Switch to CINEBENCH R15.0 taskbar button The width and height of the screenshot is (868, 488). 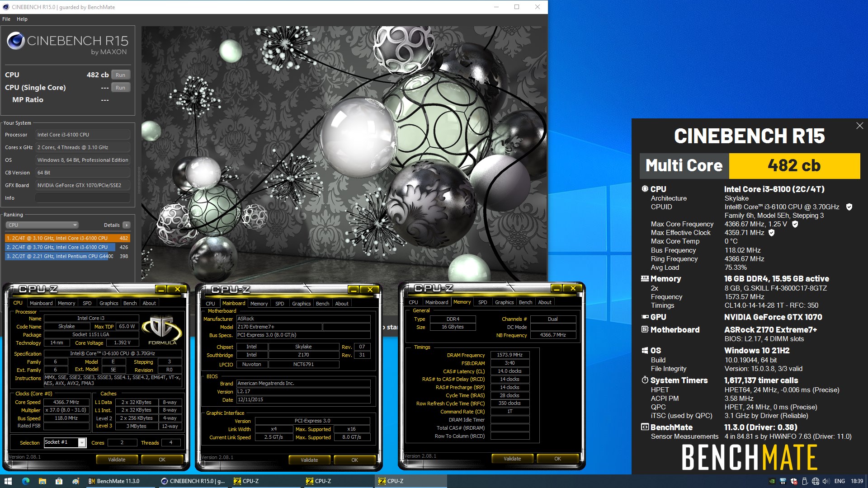click(x=193, y=481)
